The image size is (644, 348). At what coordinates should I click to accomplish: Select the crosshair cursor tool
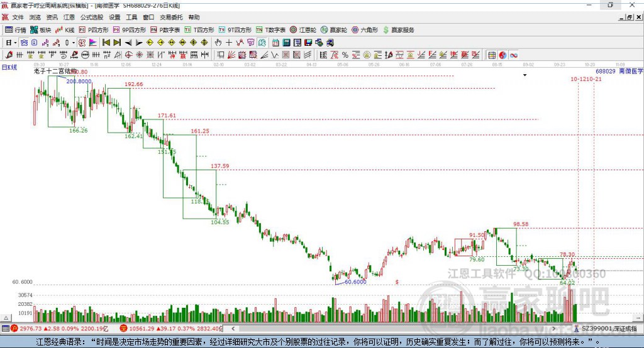[229, 43]
